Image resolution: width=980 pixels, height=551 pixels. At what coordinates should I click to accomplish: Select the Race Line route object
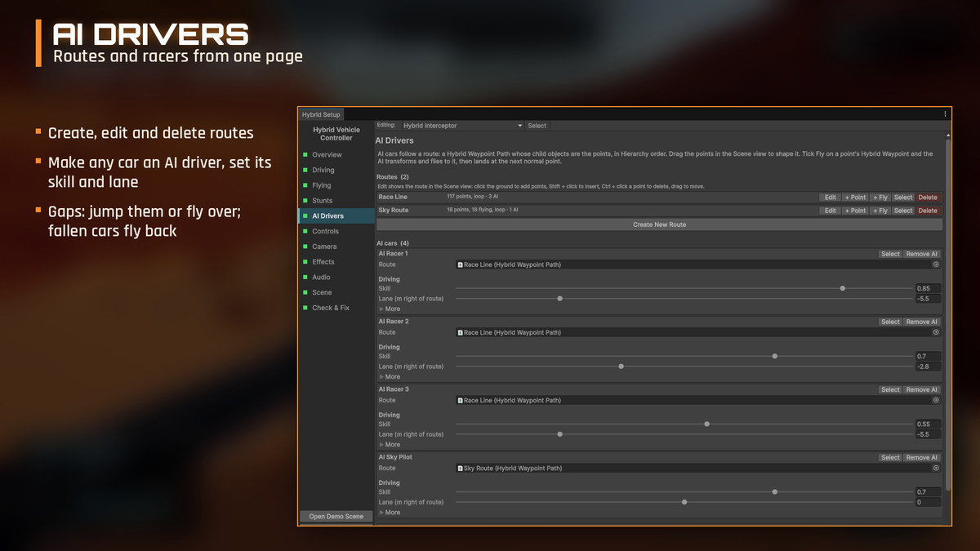click(x=903, y=198)
